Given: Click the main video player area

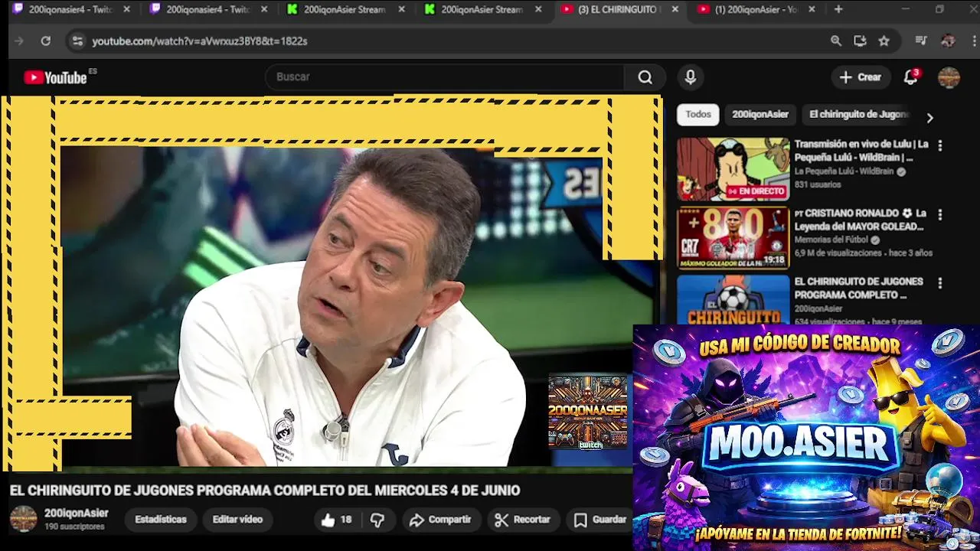Looking at the screenshot, I should (x=331, y=283).
